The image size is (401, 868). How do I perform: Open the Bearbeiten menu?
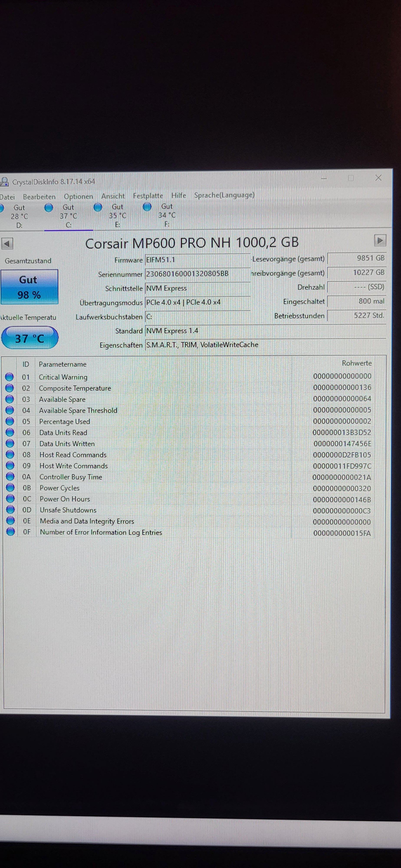point(39,197)
